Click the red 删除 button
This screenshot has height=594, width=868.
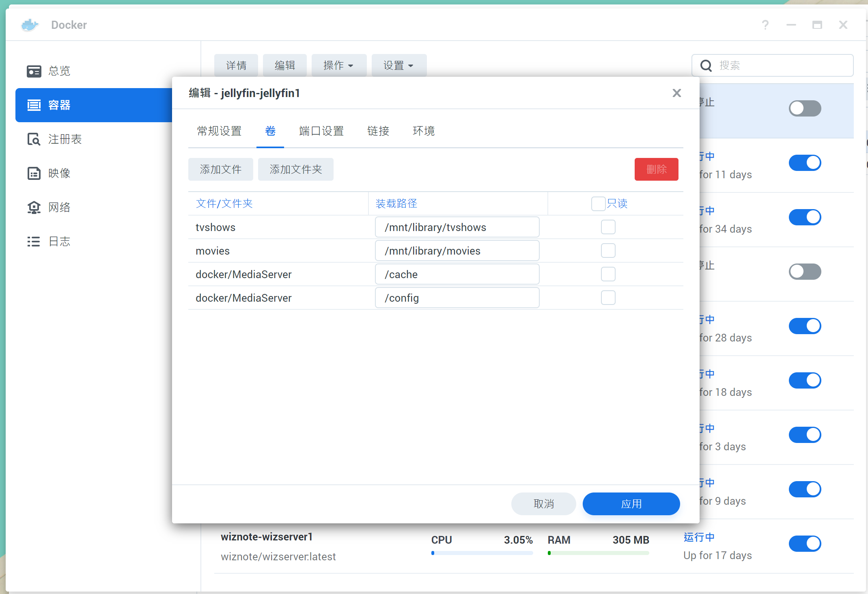(x=656, y=169)
